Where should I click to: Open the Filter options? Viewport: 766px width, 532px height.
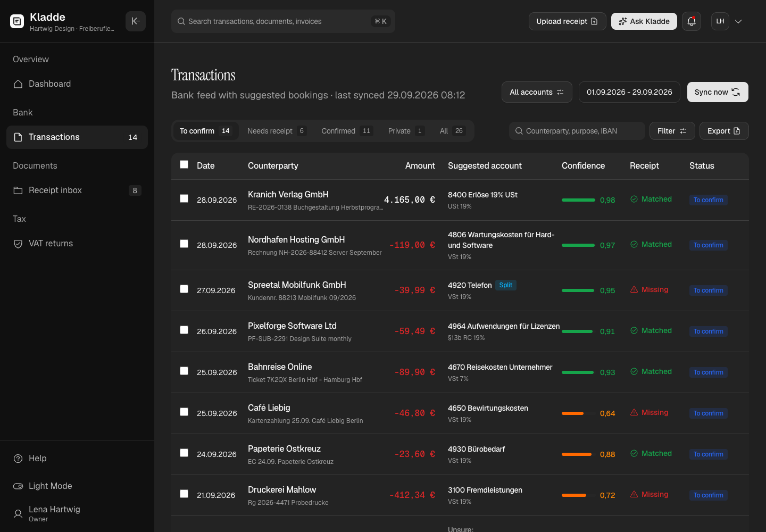(672, 131)
